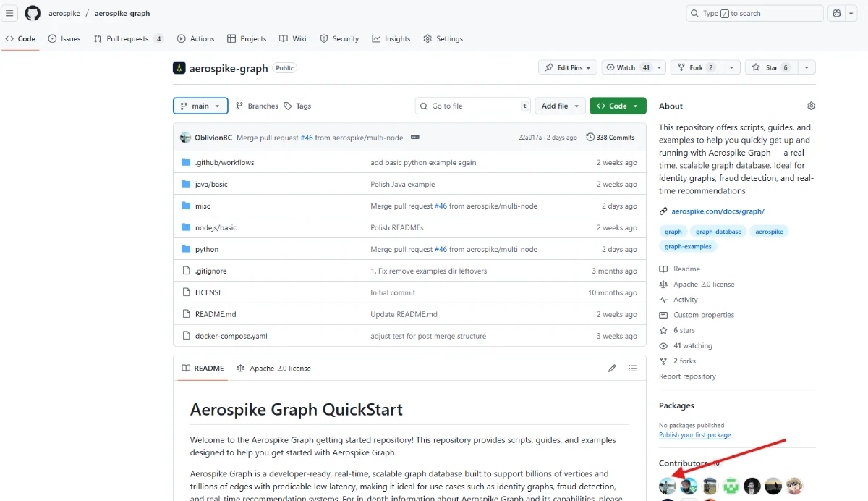Open the Projects tab
The width and height of the screenshot is (868, 501).
247,38
